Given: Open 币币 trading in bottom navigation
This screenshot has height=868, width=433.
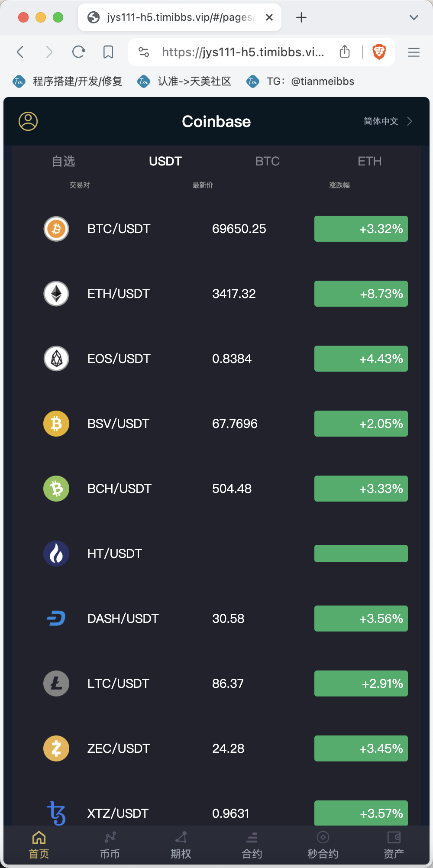Looking at the screenshot, I should tap(110, 845).
